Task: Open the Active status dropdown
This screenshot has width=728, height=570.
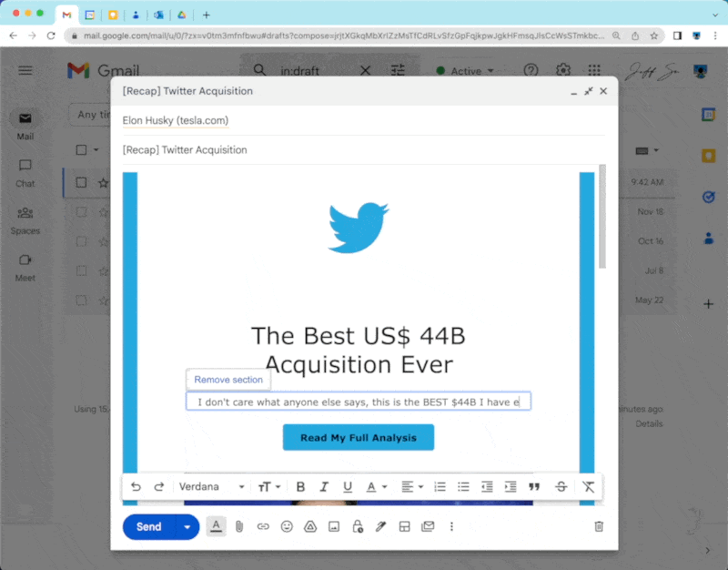Action: [x=465, y=71]
